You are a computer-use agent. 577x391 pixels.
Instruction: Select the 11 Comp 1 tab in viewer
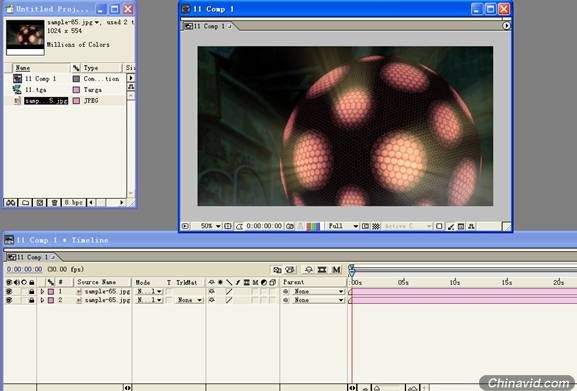click(209, 26)
